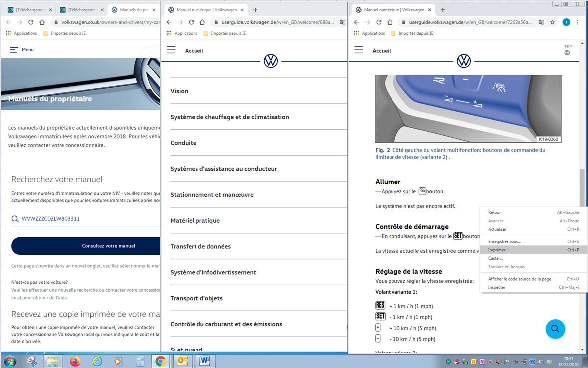
Task: Click Accueil heading in right window
Action: (382, 51)
